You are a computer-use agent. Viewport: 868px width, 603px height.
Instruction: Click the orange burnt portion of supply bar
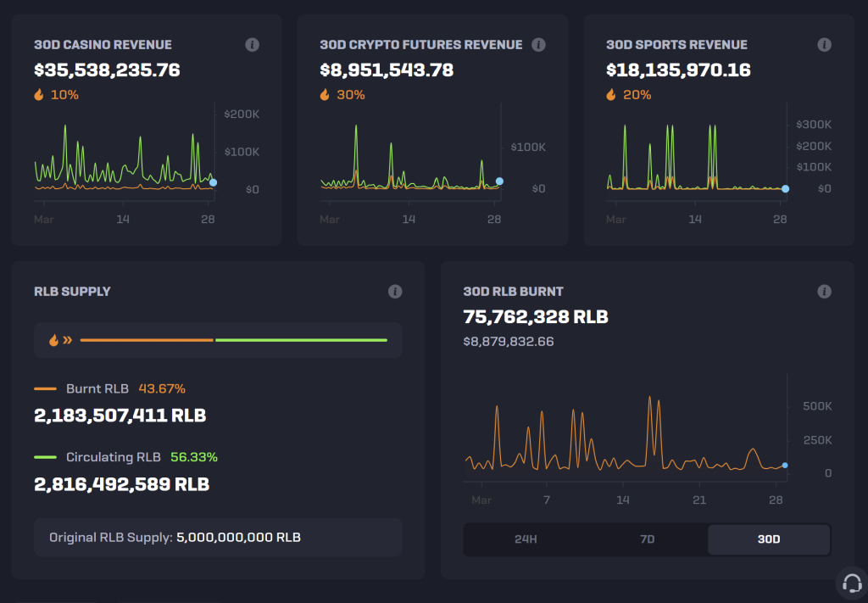pos(146,340)
